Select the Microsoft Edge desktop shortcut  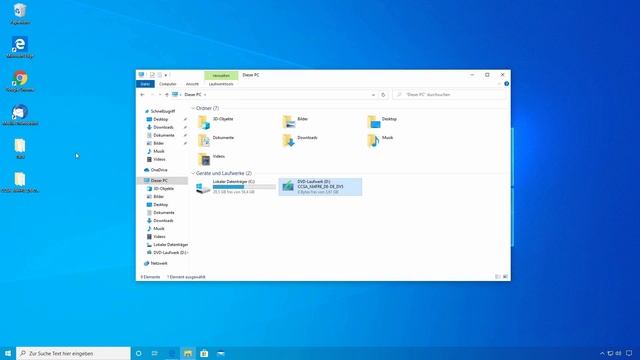click(x=20, y=47)
